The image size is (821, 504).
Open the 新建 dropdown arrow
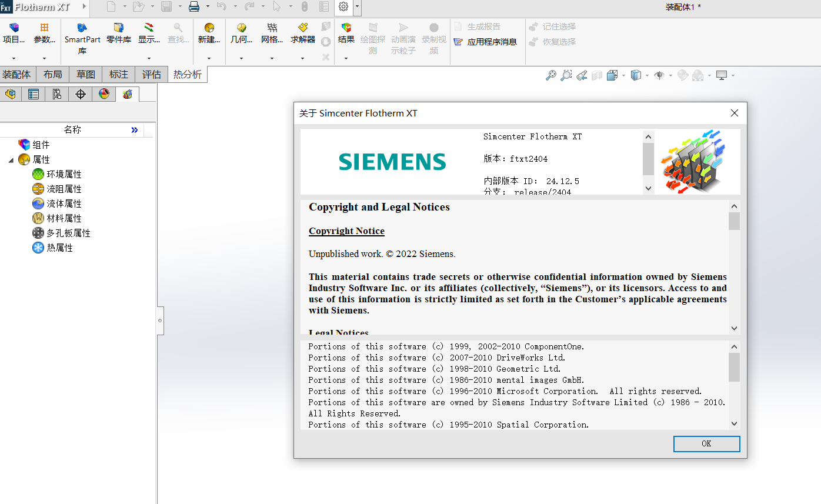pyautogui.click(x=209, y=58)
